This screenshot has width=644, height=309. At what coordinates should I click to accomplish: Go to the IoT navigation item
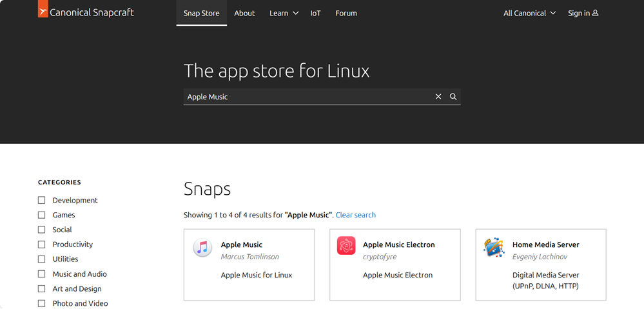315,13
